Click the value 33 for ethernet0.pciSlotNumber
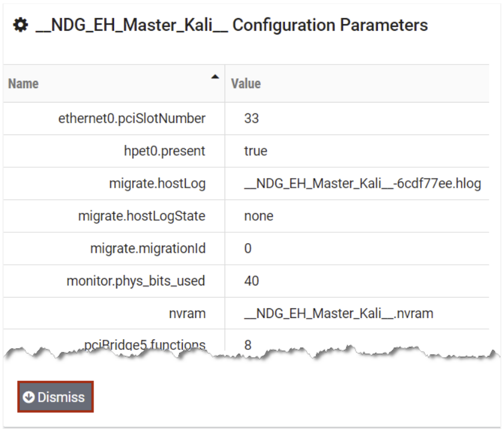504x429 pixels. [x=251, y=118]
